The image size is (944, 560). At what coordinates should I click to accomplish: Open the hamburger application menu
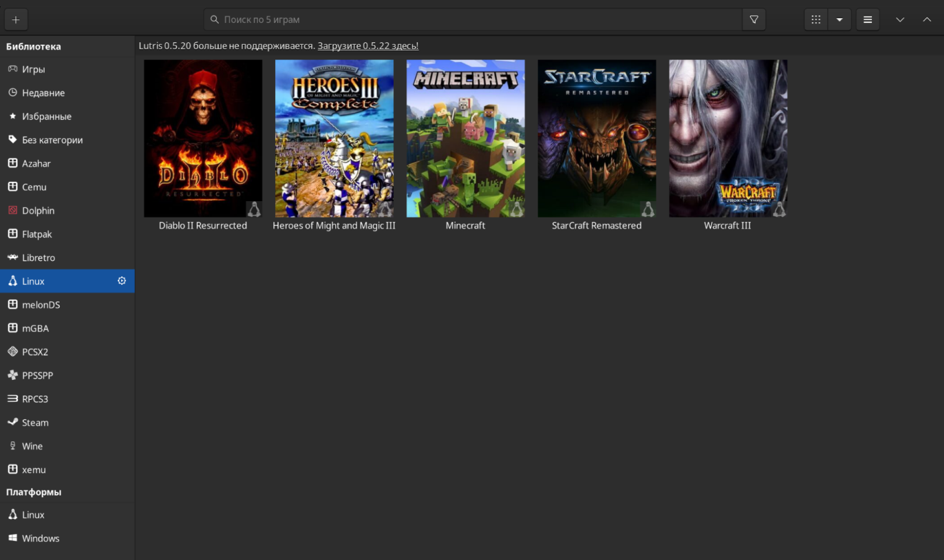(868, 19)
